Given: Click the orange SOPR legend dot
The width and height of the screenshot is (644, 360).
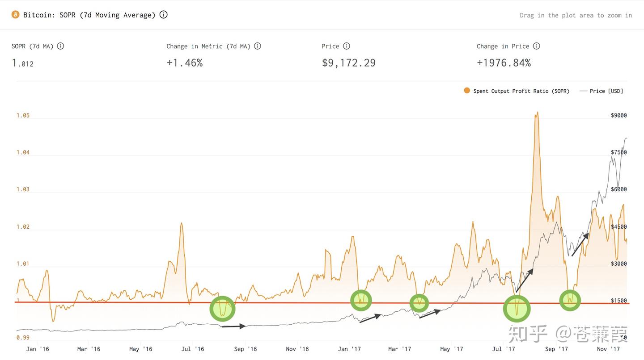Looking at the screenshot, I should point(467,91).
